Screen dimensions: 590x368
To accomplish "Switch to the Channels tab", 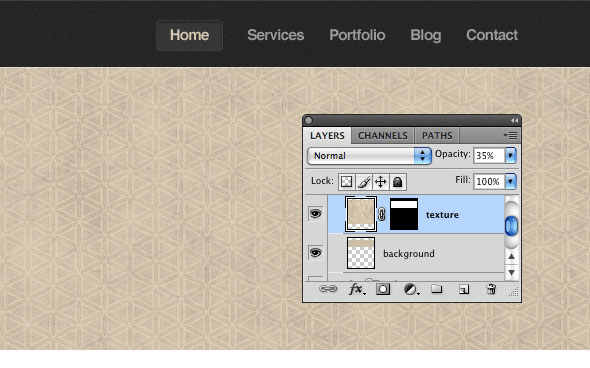I will point(383,135).
